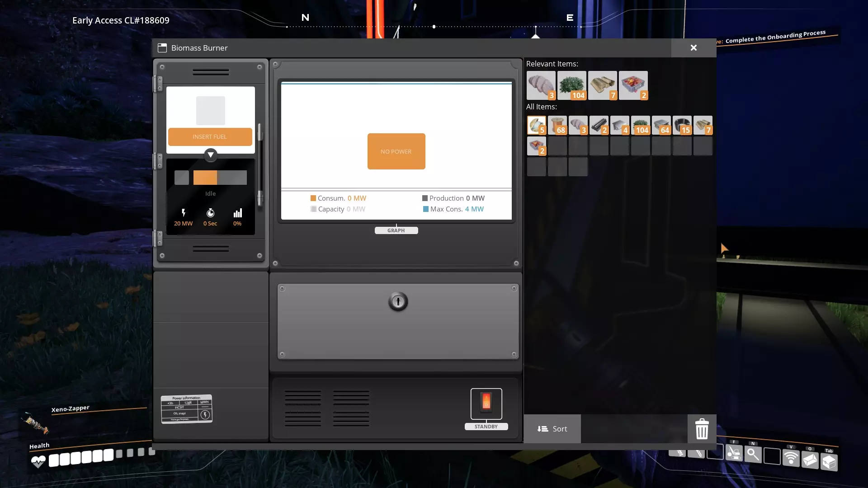This screenshot has width=868, height=488.
Task: Click the Flower Petals crate in Relevant Items
Action: coord(633,85)
